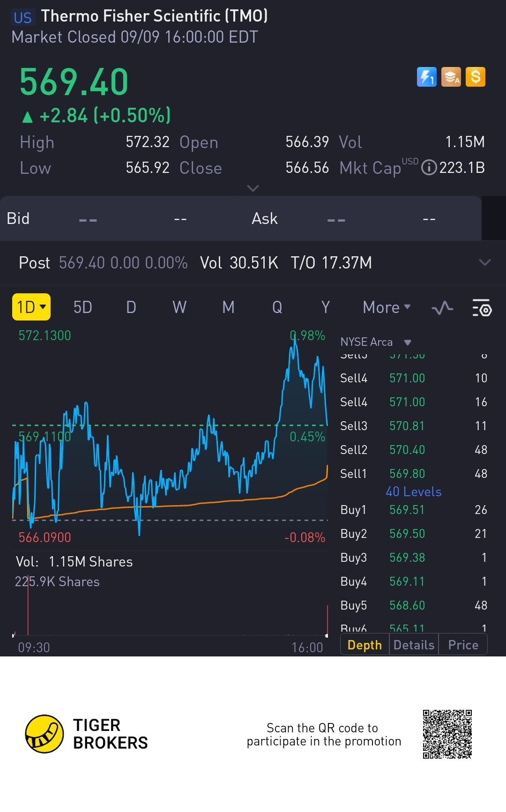Tap the current price 569.40

coord(74,82)
